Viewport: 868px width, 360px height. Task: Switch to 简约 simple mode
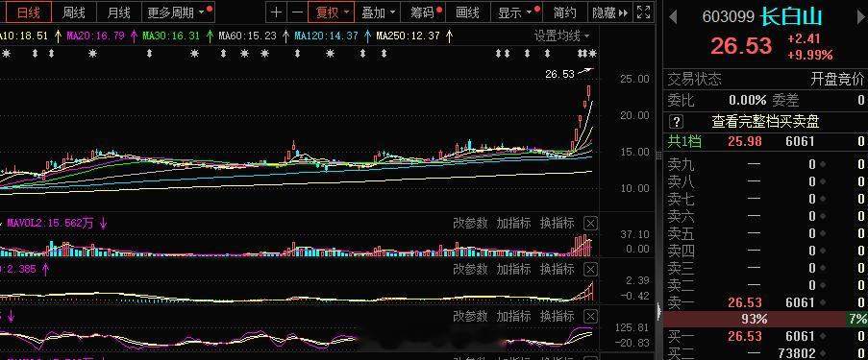click(x=564, y=12)
